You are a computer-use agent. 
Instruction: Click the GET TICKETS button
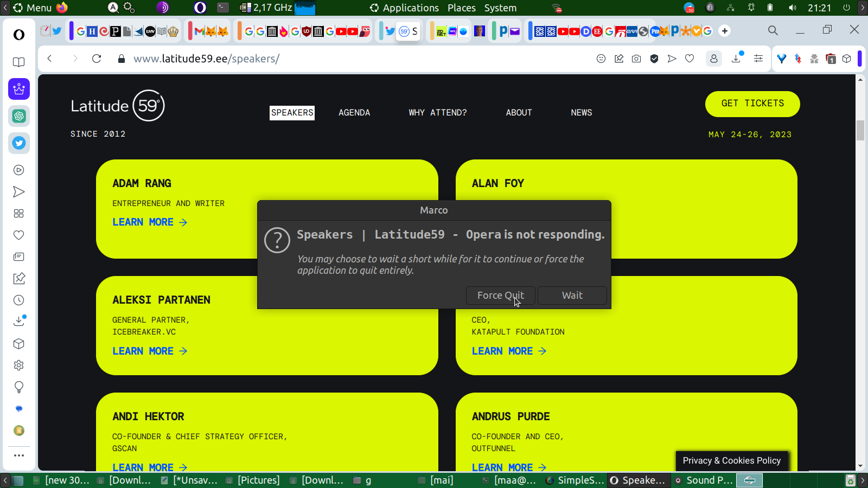pos(752,104)
